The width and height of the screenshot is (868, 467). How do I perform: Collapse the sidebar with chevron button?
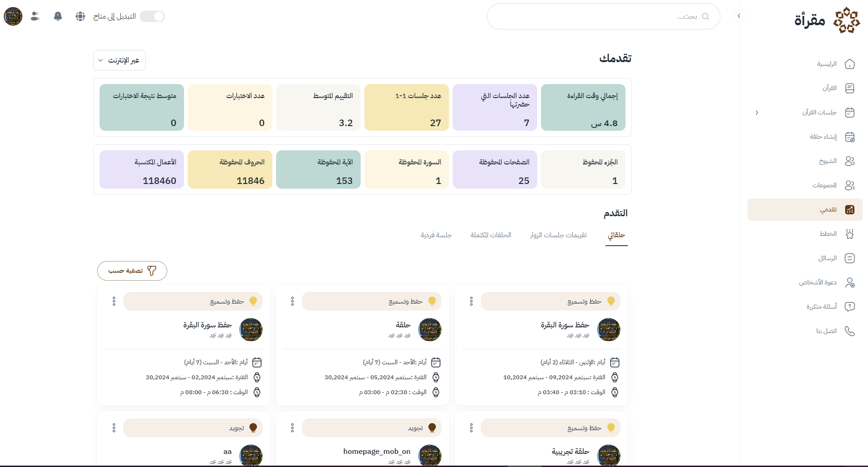pyautogui.click(x=739, y=16)
